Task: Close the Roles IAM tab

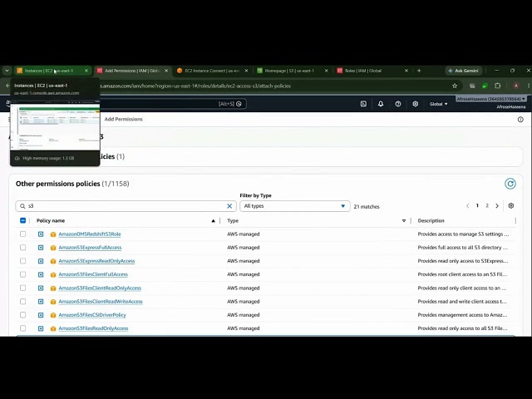Action: (406, 71)
